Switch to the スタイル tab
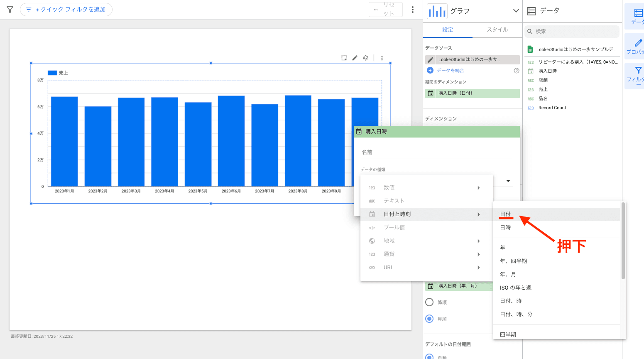This screenshot has height=359, width=644. [x=497, y=30]
